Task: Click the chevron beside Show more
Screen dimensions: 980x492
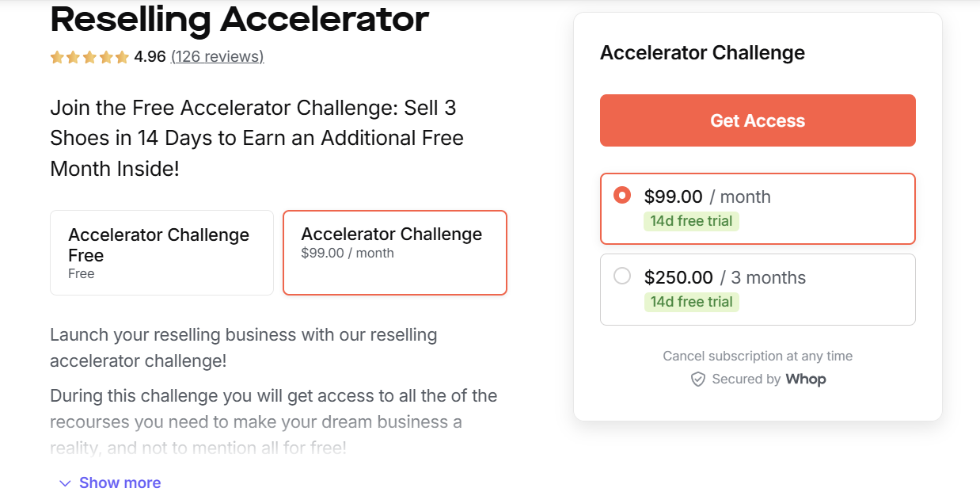Action: coord(65,483)
